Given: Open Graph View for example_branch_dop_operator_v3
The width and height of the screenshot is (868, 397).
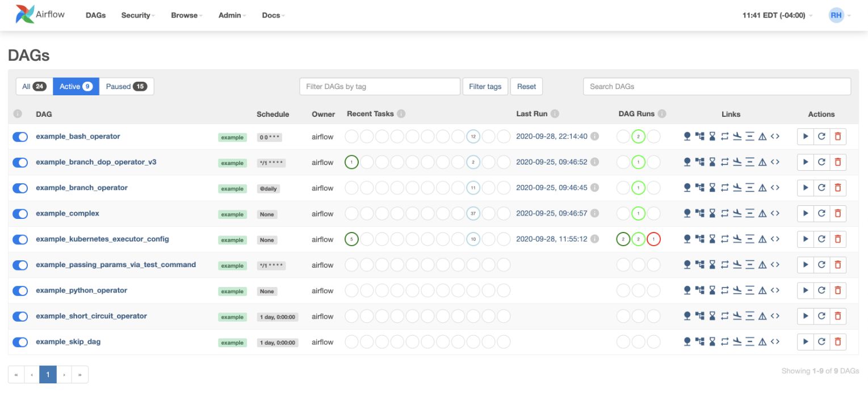Looking at the screenshot, I should [x=699, y=162].
